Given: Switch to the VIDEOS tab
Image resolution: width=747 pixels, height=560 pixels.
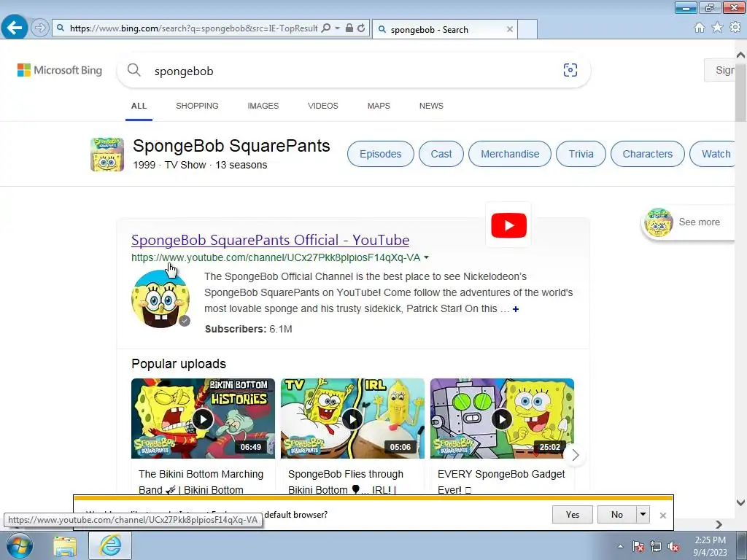Looking at the screenshot, I should click(323, 106).
